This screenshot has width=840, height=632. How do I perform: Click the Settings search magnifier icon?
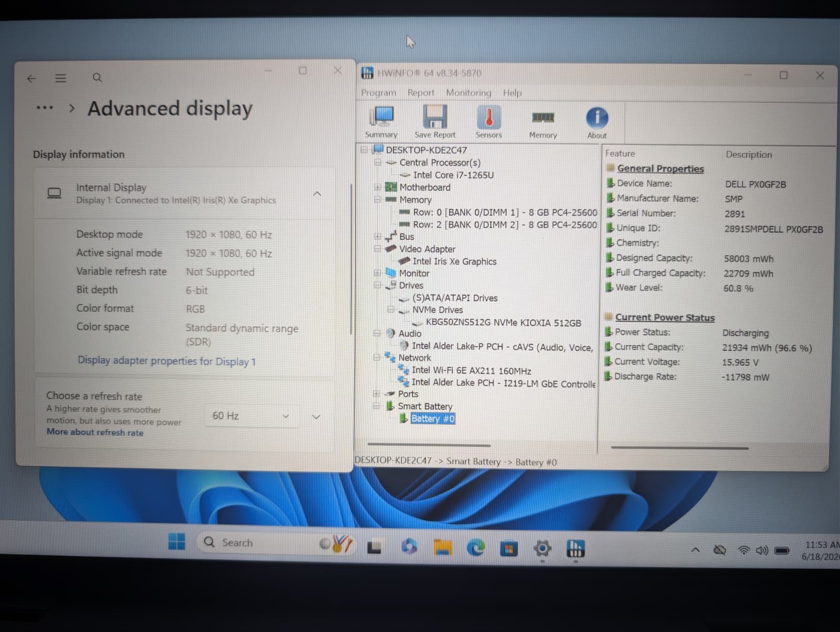97,78
